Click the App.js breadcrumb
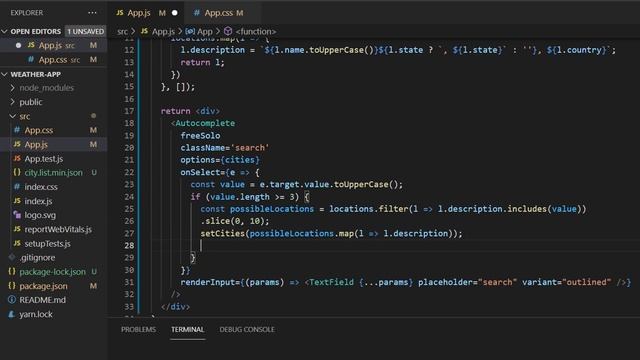This screenshot has height=360, width=640. coord(163,31)
